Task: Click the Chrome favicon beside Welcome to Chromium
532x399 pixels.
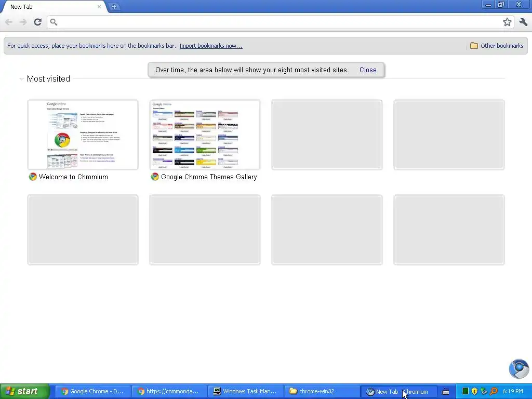Action: [x=33, y=177]
